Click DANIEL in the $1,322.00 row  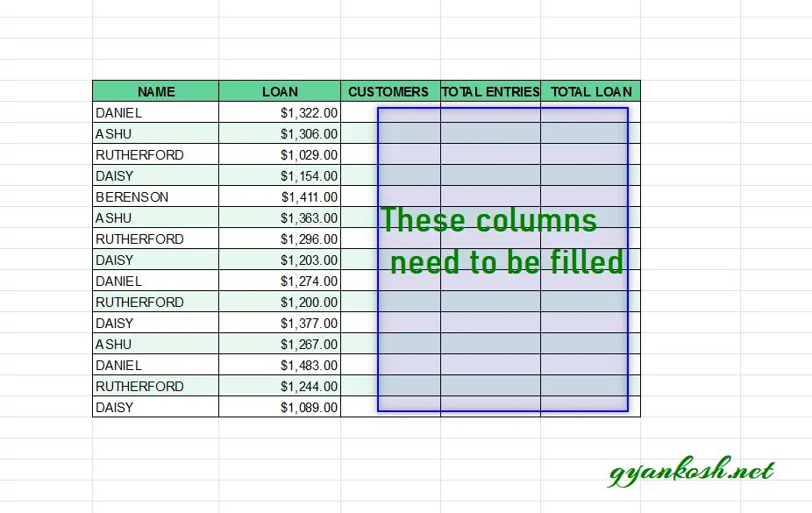click(156, 112)
